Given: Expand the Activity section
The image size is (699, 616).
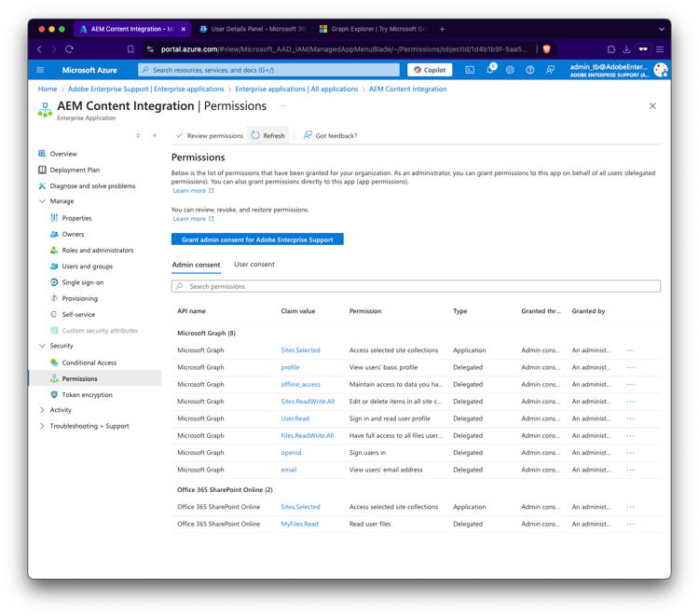Looking at the screenshot, I should [x=42, y=410].
